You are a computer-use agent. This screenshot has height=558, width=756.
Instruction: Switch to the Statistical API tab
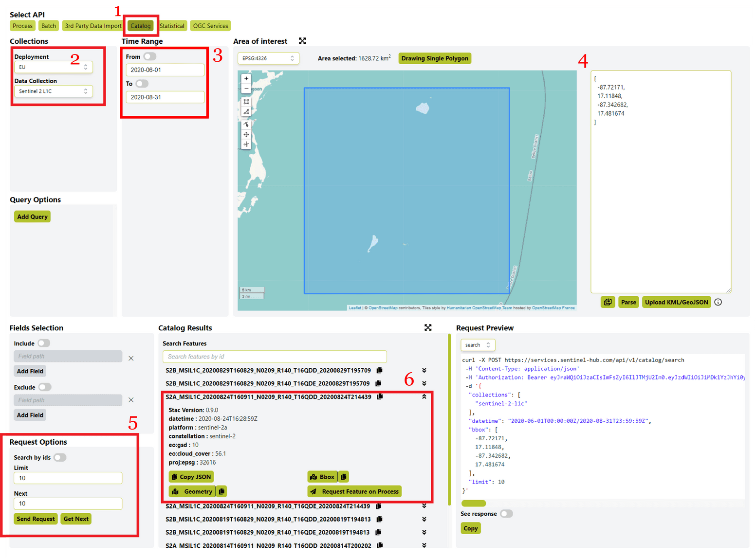pos(172,26)
